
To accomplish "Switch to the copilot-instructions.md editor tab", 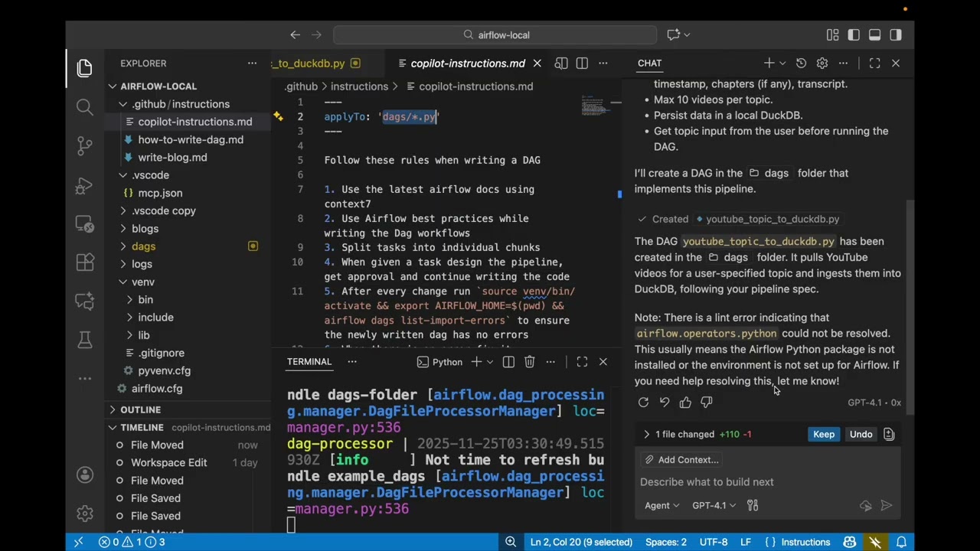I will (x=467, y=64).
